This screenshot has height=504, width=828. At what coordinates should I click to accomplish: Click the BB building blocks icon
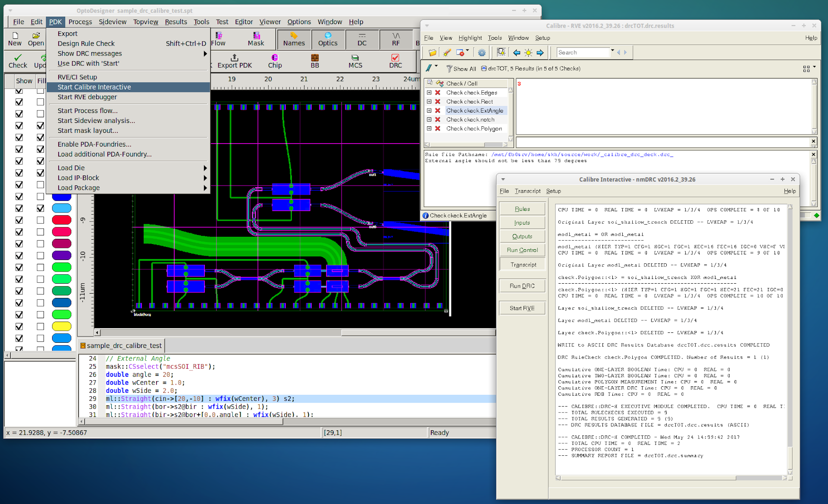tap(314, 61)
